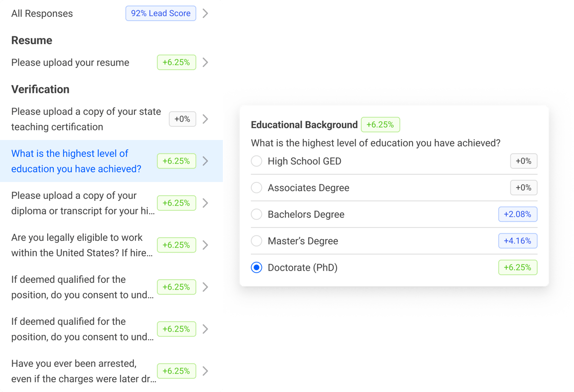Screen dimensions: 574x392
Task: Click chevron beside highest education question
Action: [205, 161]
